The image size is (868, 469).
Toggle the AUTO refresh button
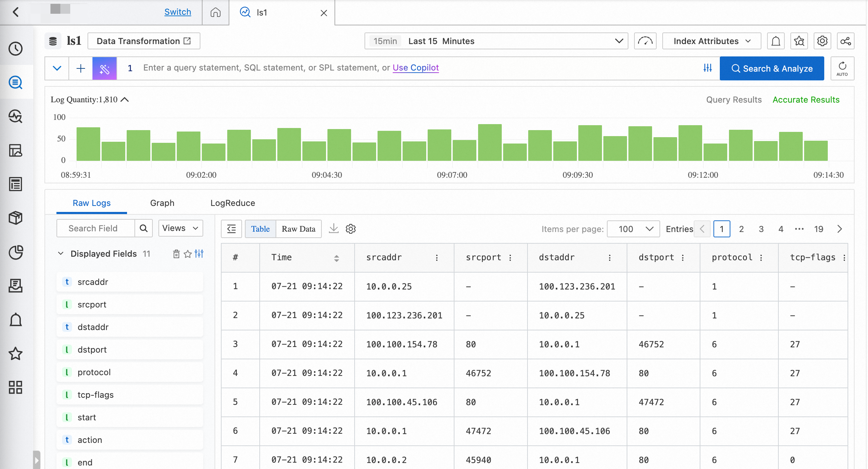842,68
